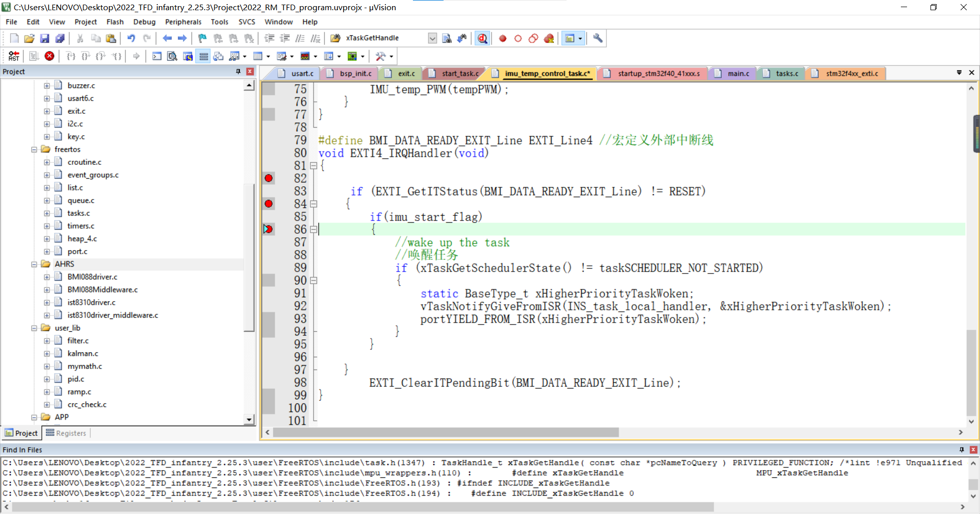
Task: Open Toolbox dropdown arrow
Action: click(x=391, y=56)
